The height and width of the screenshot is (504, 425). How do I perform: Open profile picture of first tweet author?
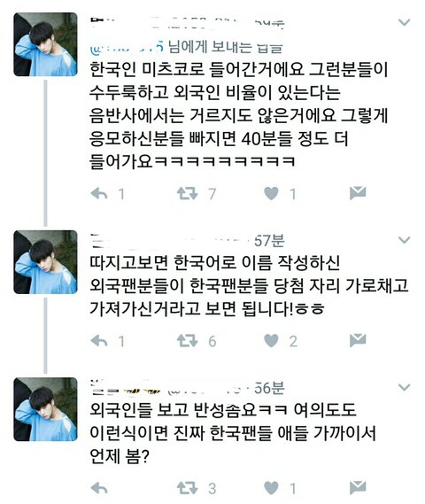[45, 44]
